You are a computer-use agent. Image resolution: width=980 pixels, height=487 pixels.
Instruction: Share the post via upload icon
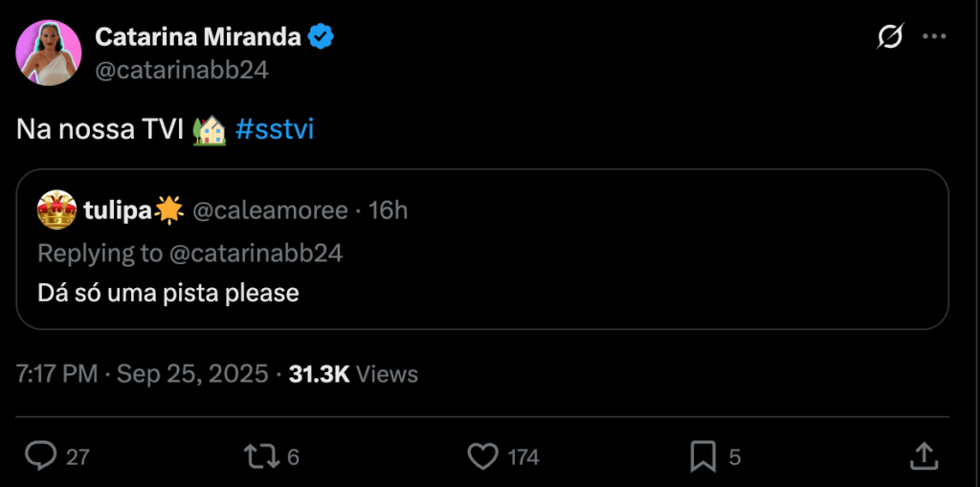point(923,456)
